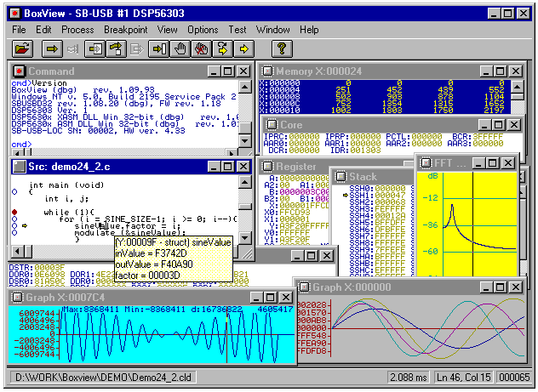Click the Graph X:0007C4 window chip icon
This screenshot has height=392, width=538.
tap(17, 297)
